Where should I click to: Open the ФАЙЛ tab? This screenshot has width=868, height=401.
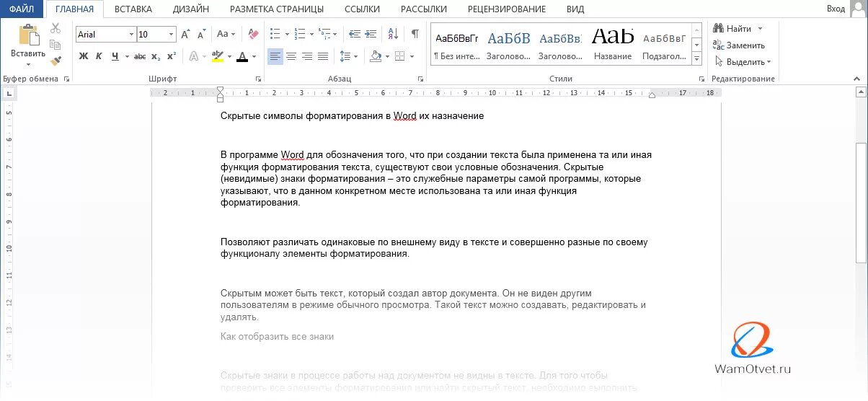point(22,9)
